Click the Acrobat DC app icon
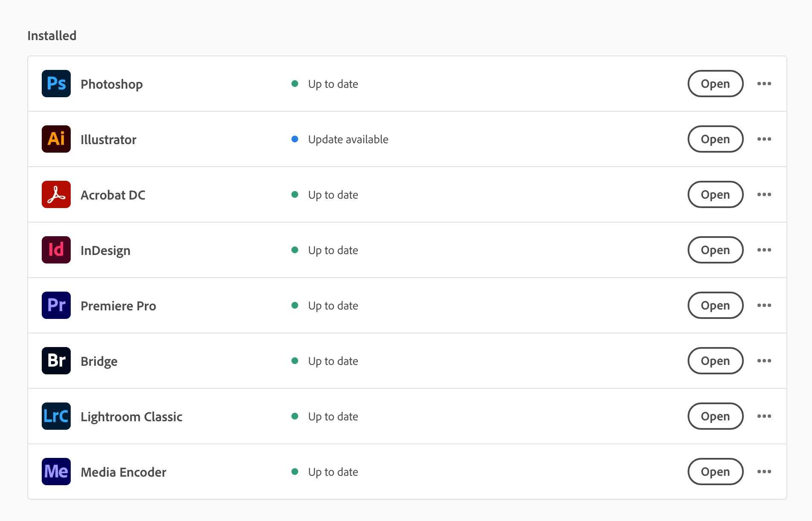 click(56, 194)
